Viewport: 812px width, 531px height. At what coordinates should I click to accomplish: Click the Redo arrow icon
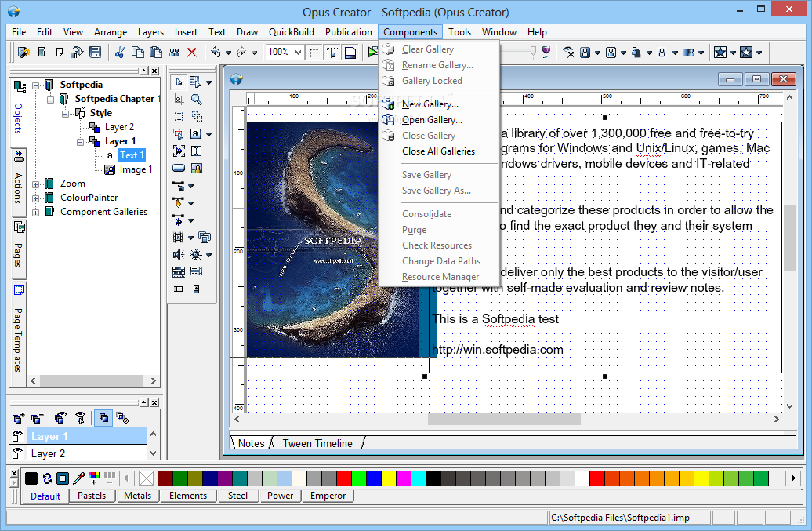[241, 53]
